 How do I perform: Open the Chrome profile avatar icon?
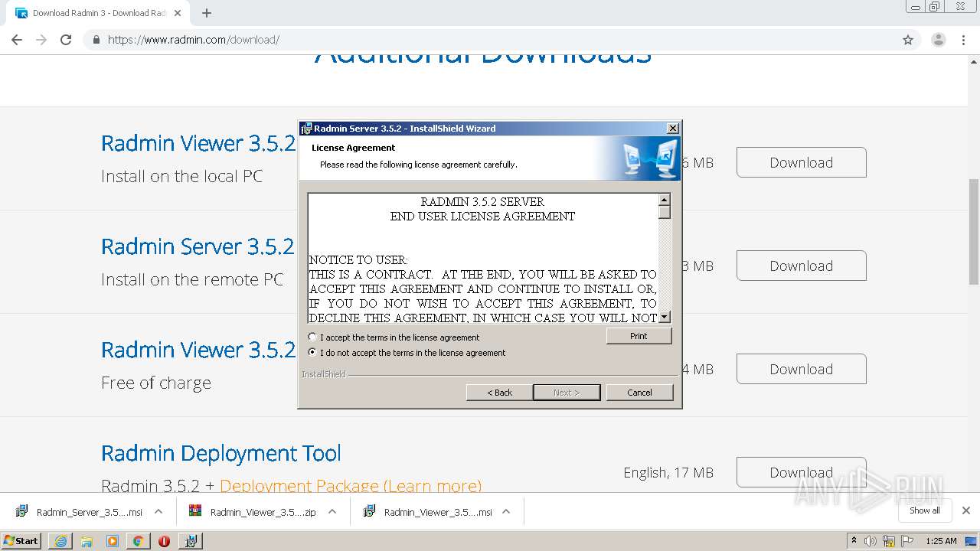pos(939,40)
